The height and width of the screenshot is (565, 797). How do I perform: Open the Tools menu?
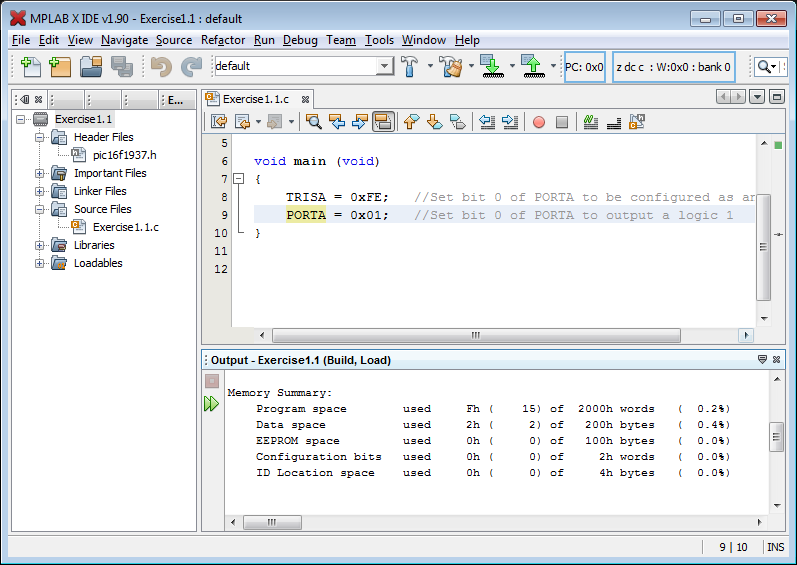[x=379, y=40]
